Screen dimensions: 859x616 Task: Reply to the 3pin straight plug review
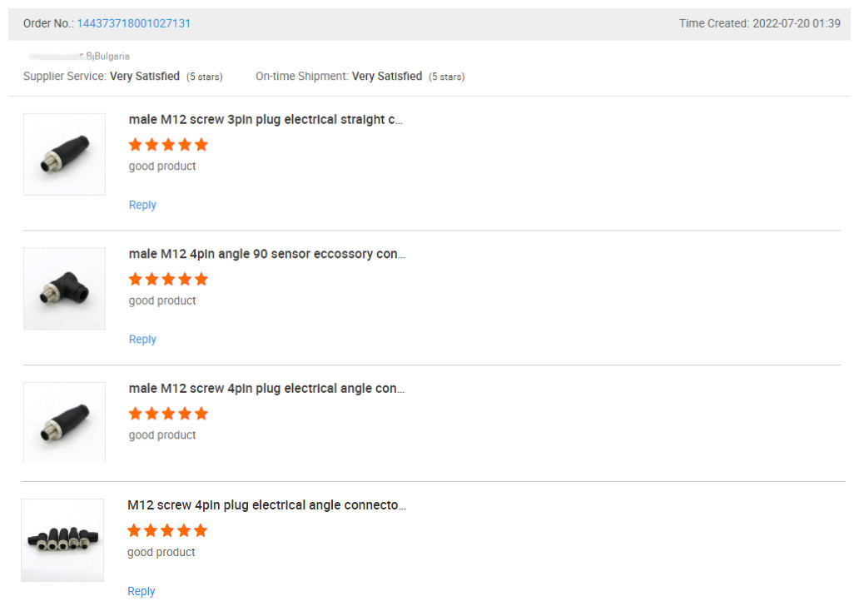coord(142,205)
